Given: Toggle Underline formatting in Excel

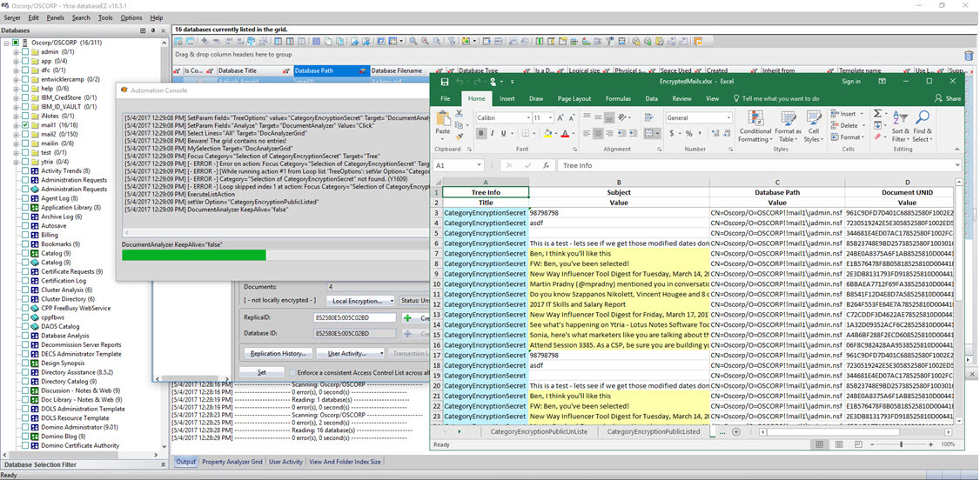Looking at the screenshot, I should (x=504, y=133).
